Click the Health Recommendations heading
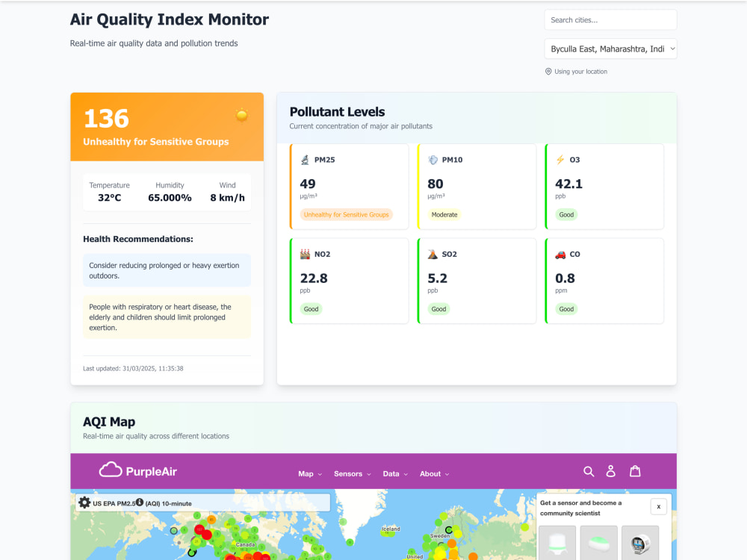Screen dimensions: 747x560 [x=138, y=239]
